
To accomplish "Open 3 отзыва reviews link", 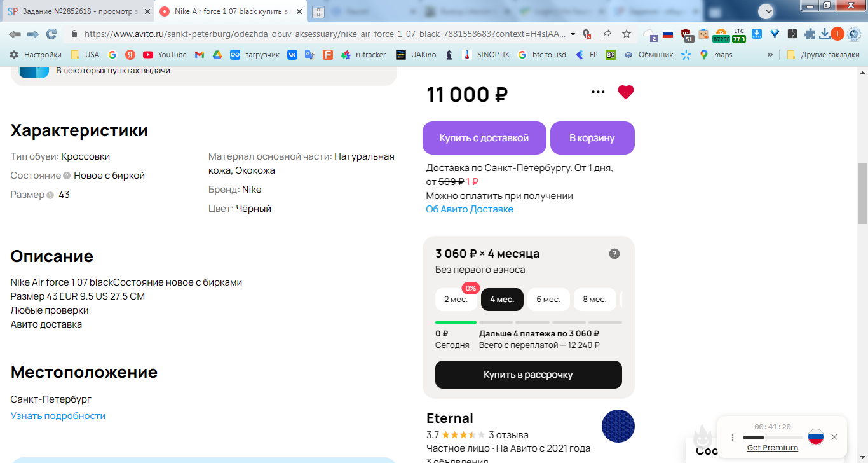I will click(508, 435).
